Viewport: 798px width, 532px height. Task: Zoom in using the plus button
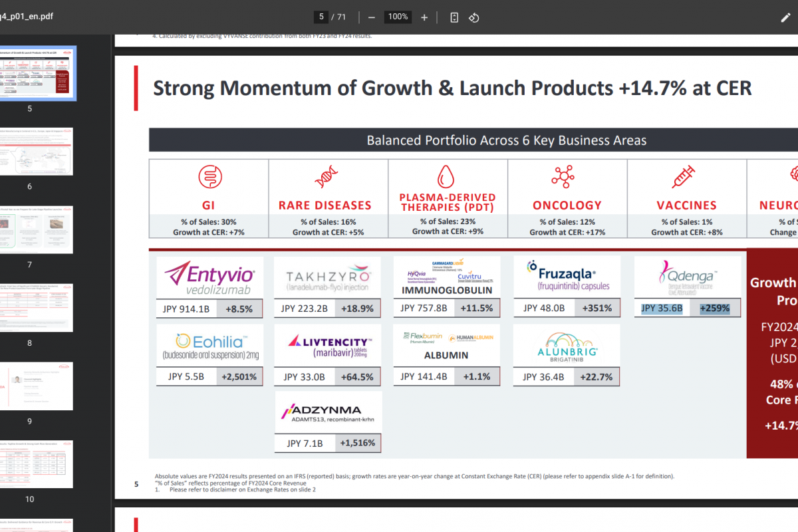click(x=424, y=17)
